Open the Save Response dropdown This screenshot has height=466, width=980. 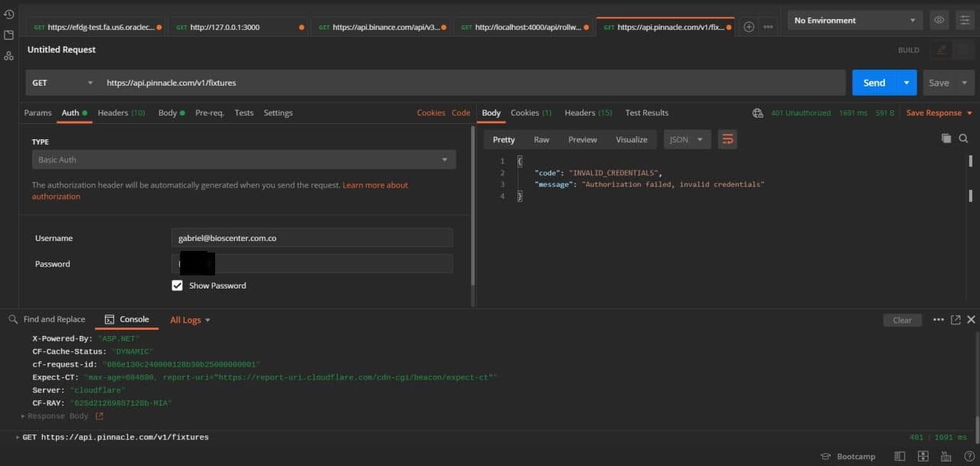(939, 112)
